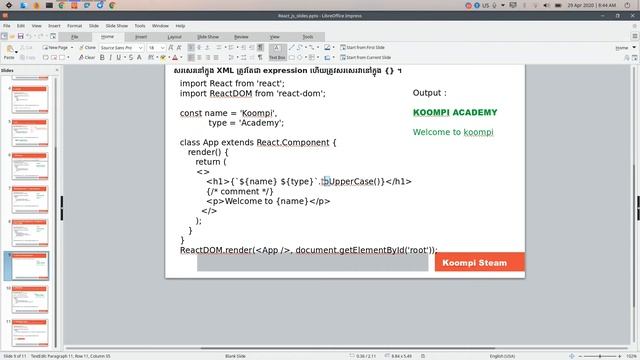Open the highlighting color dropdown arrow
This screenshot has width=640, height=360.
169,58
